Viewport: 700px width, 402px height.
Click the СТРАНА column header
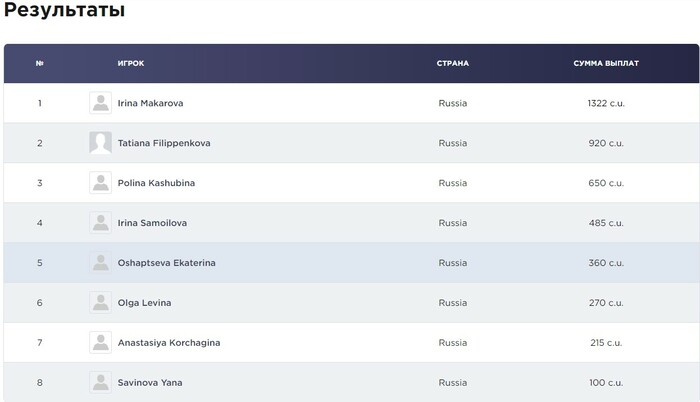click(x=453, y=63)
